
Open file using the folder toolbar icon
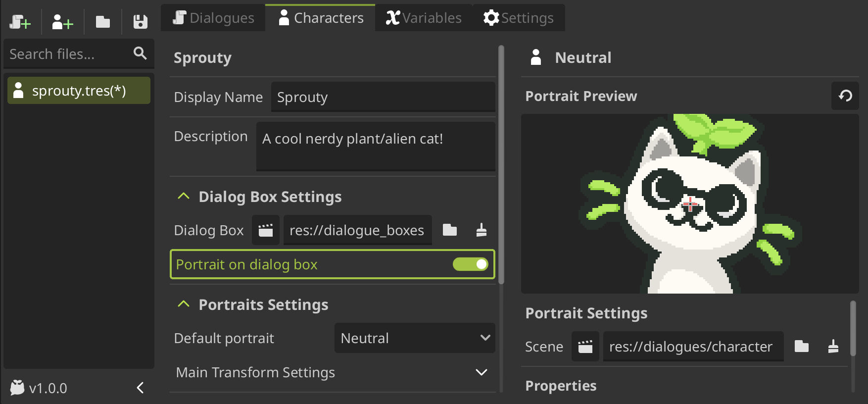click(x=102, y=22)
